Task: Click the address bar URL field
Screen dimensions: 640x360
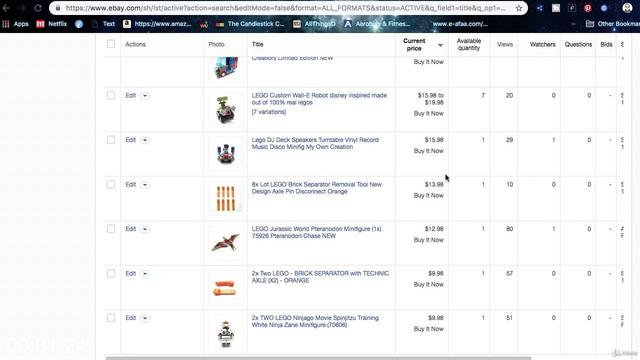Action: point(286,8)
